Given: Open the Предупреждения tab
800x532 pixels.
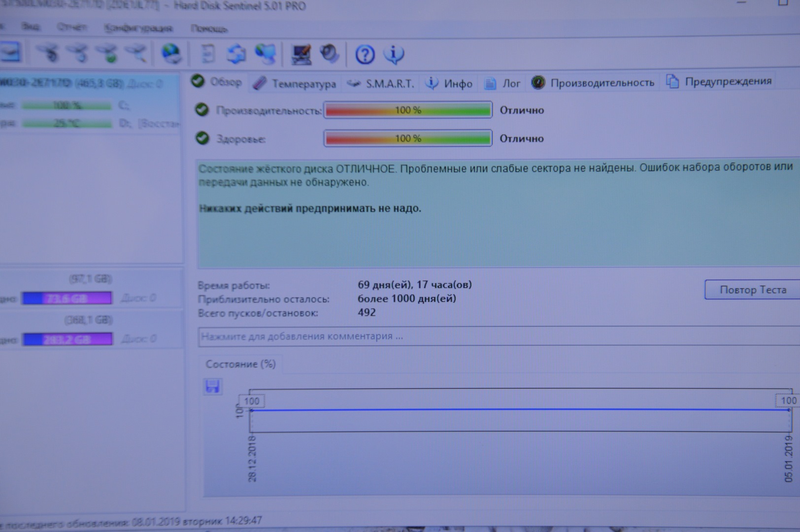Looking at the screenshot, I should tap(719, 81).
